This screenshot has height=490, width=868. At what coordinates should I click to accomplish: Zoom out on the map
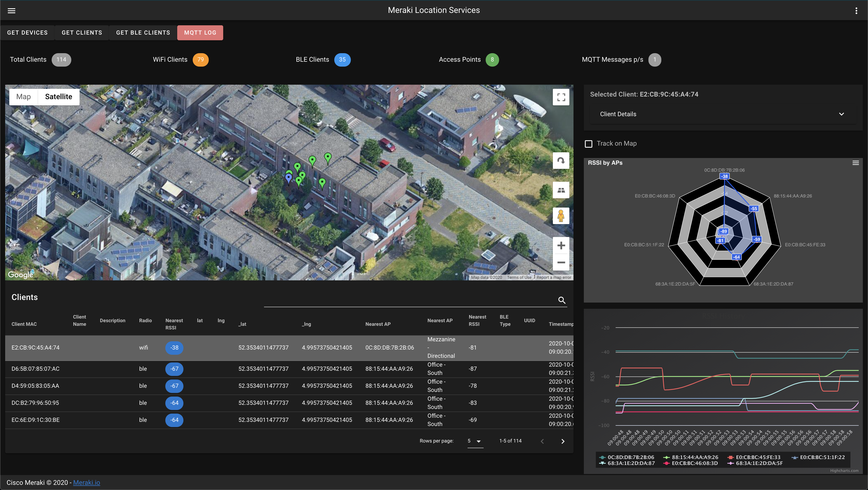[561, 262]
